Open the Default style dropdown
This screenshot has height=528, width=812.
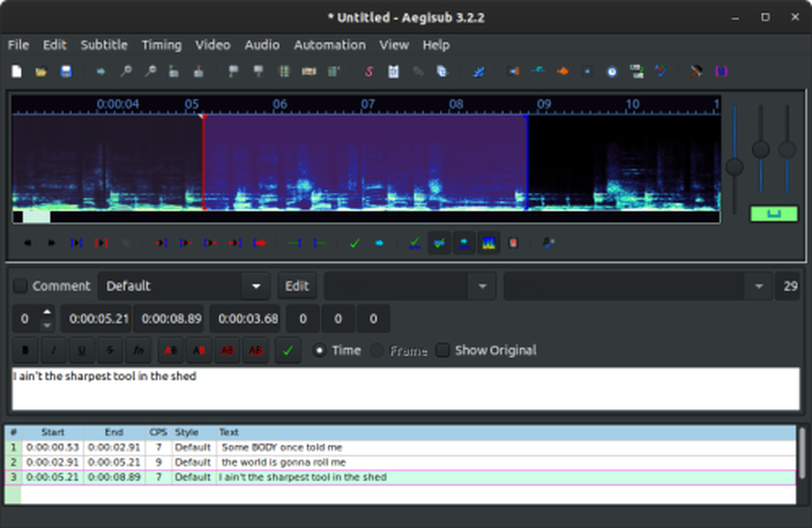click(256, 286)
